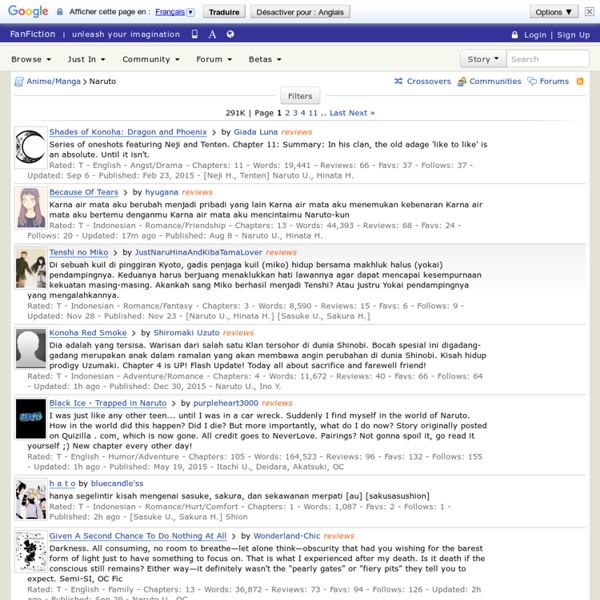
Task: Open the Story search type dropdown
Action: [483, 59]
